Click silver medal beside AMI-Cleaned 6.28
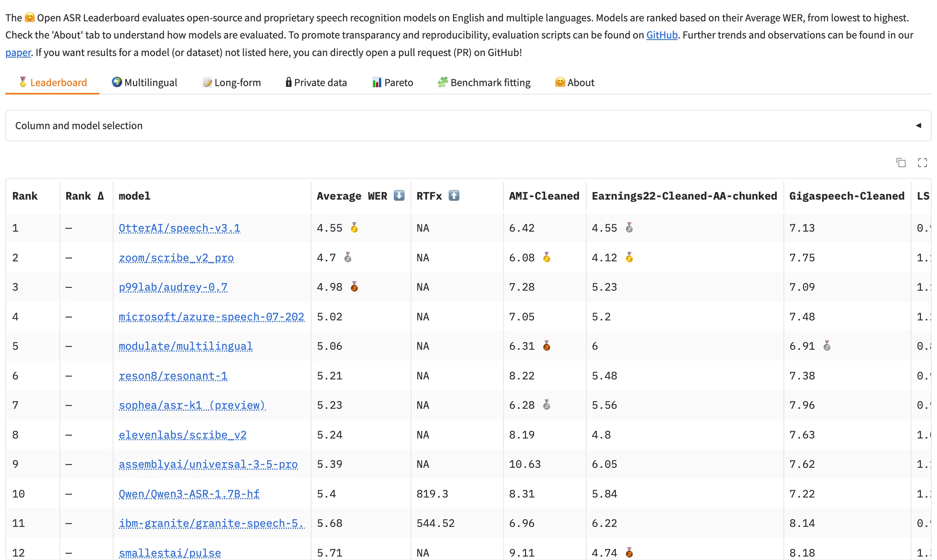This screenshot has width=937, height=560. 547,405
